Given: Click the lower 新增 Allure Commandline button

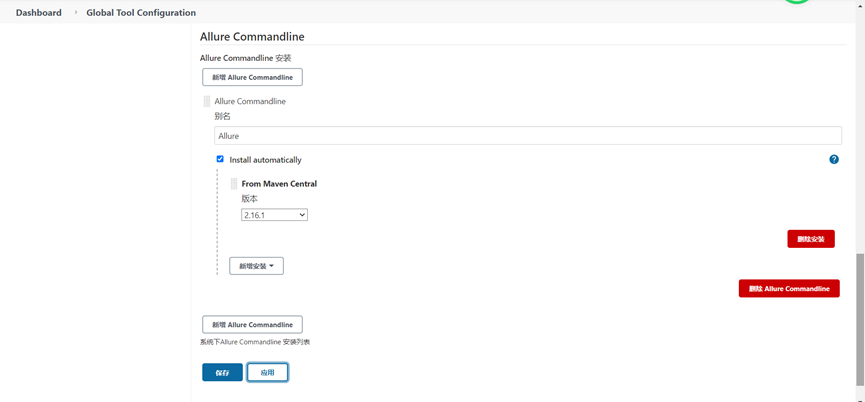Looking at the screenshot, I should [x=252, y=325].
